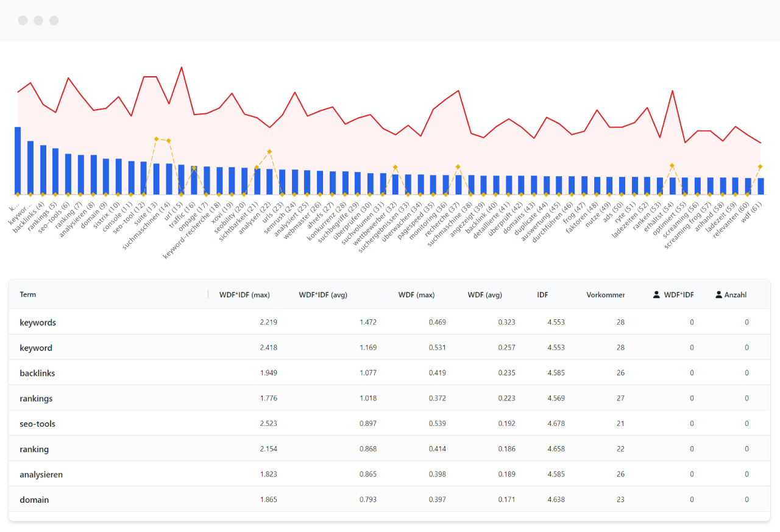Viewport: 780px width, 532px height.
Task: Click the person icon beside WDF*IDF header
Action: pyautogui.click(x=656, y=295)
